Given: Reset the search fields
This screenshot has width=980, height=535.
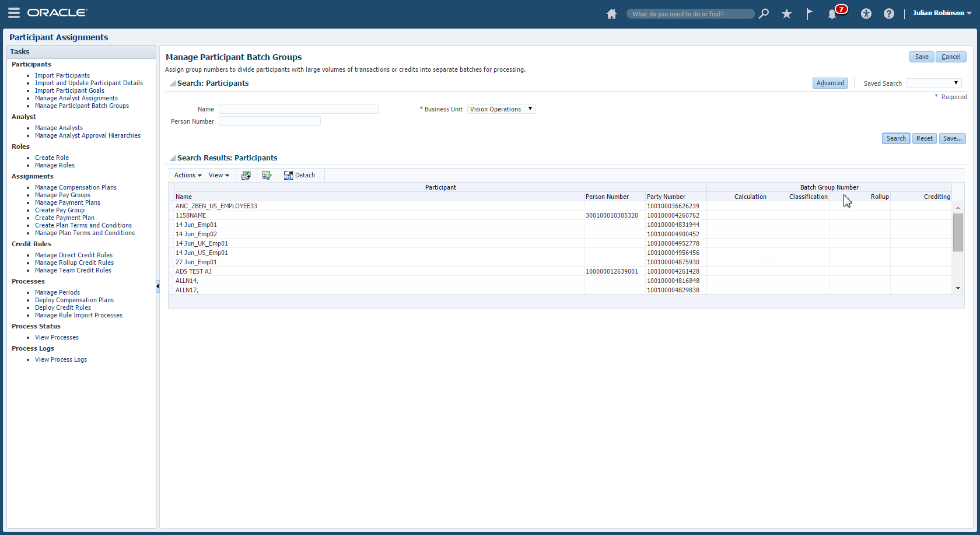Looking at the screenshot, I should (x=924, y=138).
